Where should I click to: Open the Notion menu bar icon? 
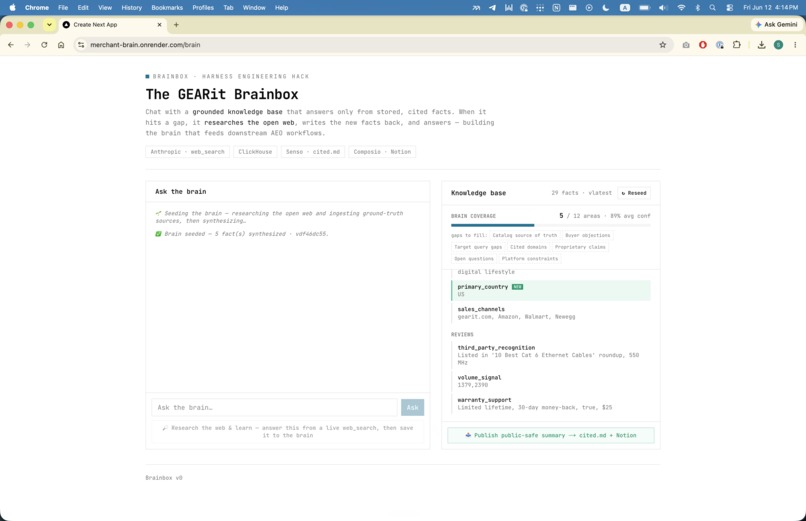(556, 8)
